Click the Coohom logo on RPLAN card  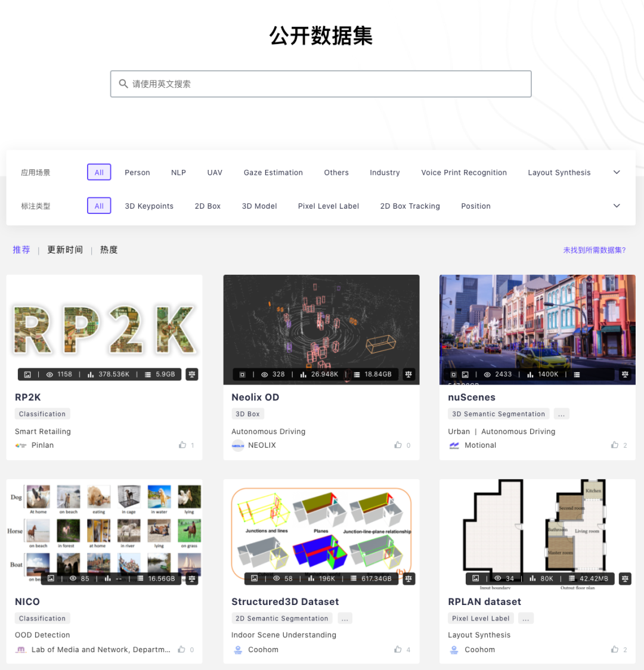coord(454,650)
